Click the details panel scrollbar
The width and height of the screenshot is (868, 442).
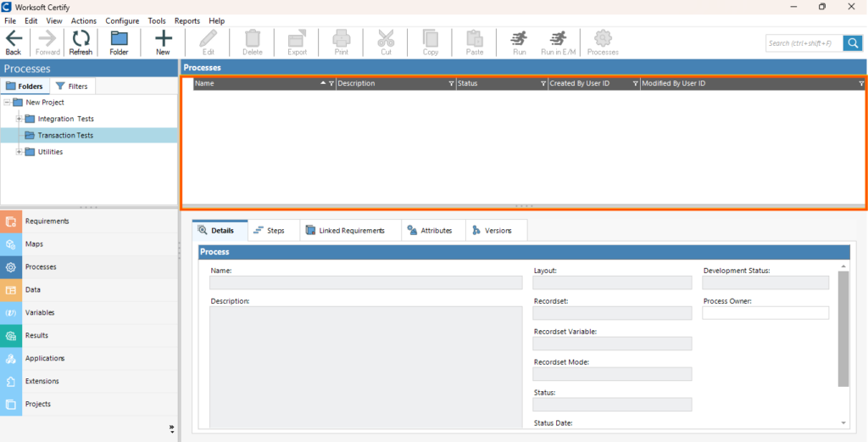(x=843, y=329)
